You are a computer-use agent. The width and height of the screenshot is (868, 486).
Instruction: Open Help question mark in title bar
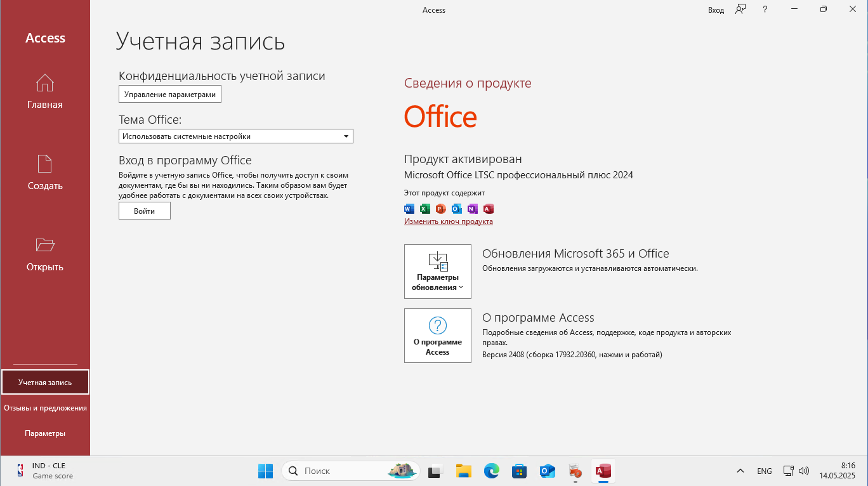765,10
